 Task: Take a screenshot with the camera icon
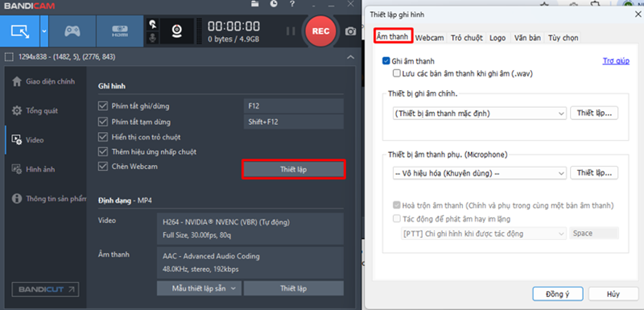[350, 31]
